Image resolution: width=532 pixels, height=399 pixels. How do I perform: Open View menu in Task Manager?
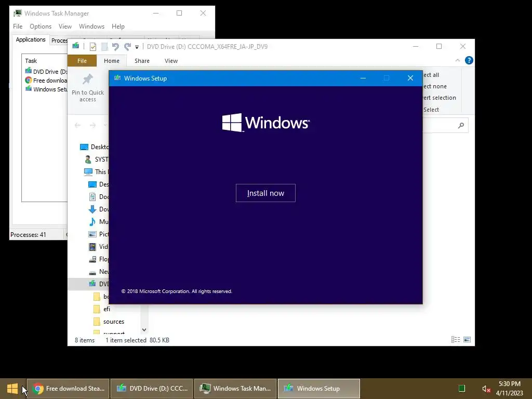[65, 26]
